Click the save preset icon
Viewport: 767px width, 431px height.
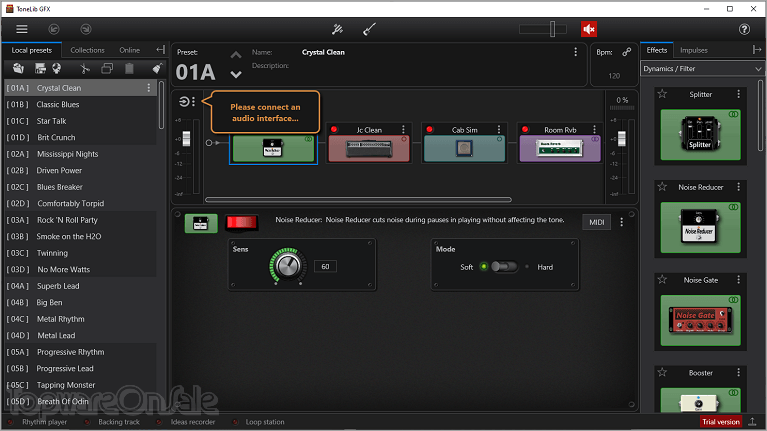[x=40, y=68]
